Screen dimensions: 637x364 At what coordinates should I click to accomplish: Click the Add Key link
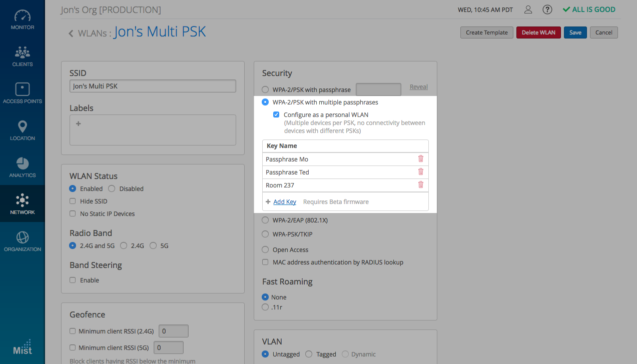[284, 202]
